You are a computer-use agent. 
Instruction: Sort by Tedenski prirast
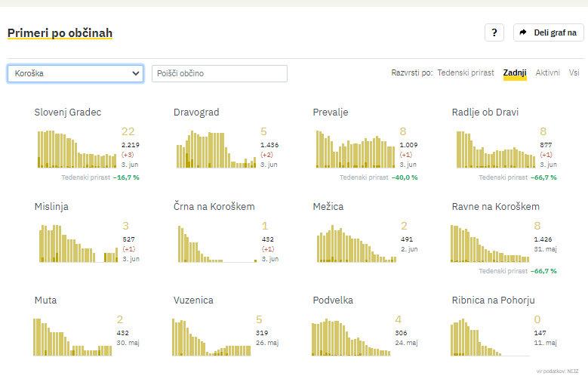coord(466,73)
